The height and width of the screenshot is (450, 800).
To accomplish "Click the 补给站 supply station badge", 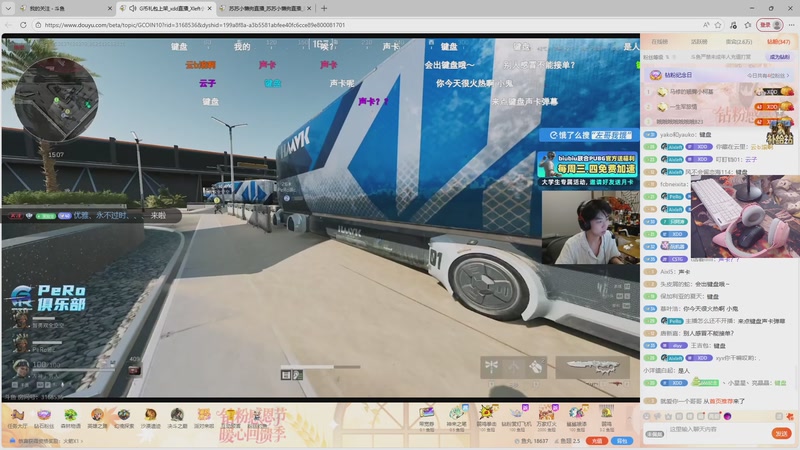I will pyautogui.click(x=779, y=133).
